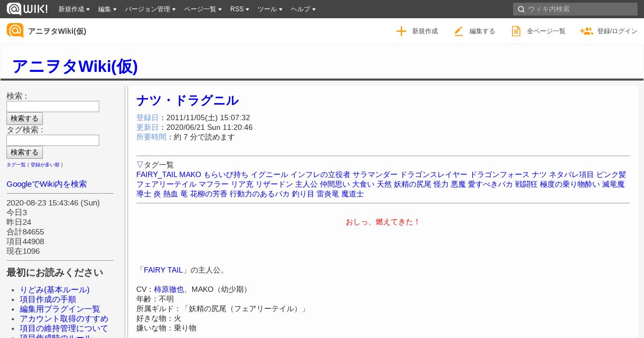Click the 登録日 label link

coord(148,117)
